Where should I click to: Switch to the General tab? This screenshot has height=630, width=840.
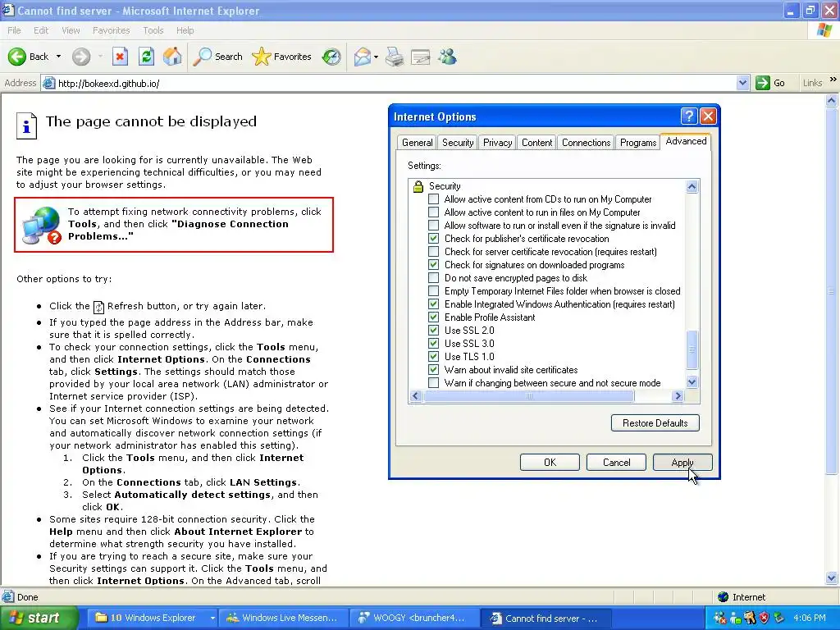point(417,143)
